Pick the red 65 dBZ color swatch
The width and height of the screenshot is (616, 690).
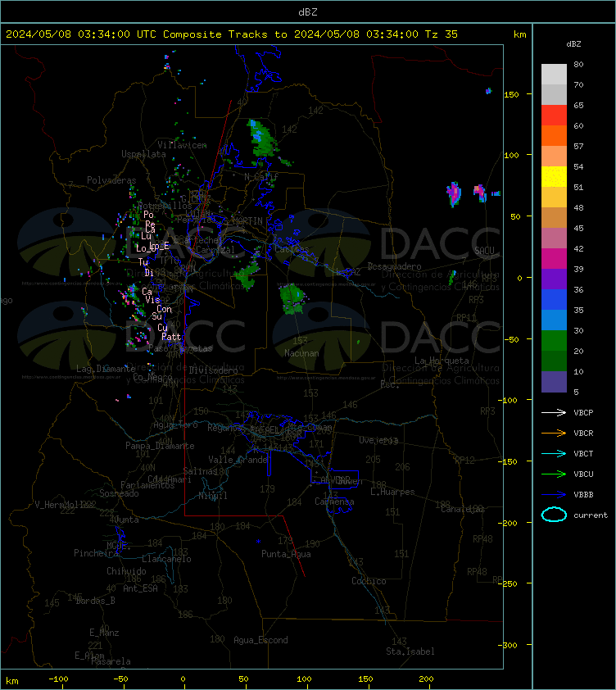(554, 116)
